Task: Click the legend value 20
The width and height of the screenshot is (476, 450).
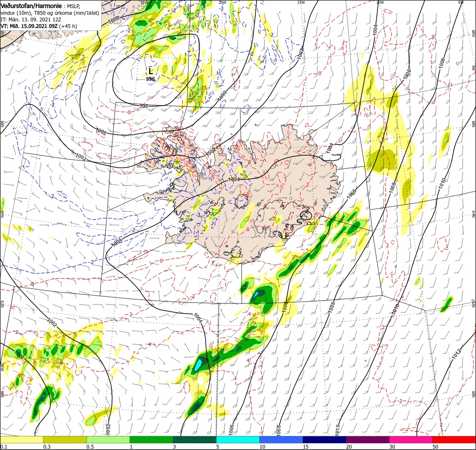Action: (349, 447)
